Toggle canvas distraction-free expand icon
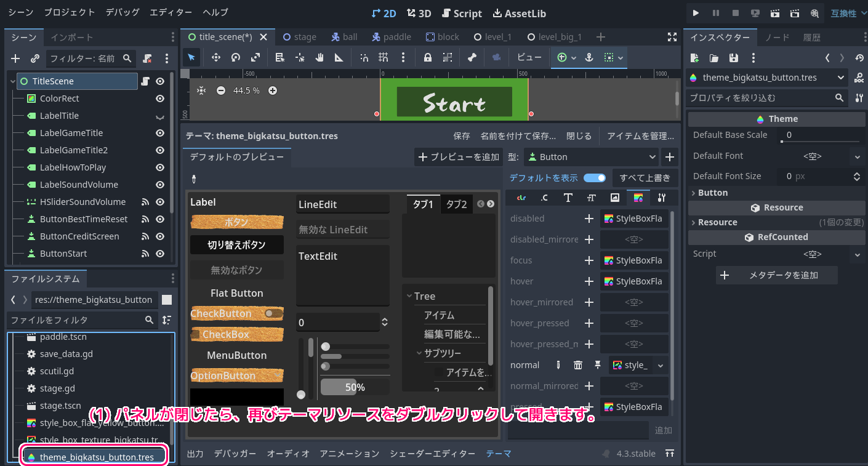 (672, 37)
